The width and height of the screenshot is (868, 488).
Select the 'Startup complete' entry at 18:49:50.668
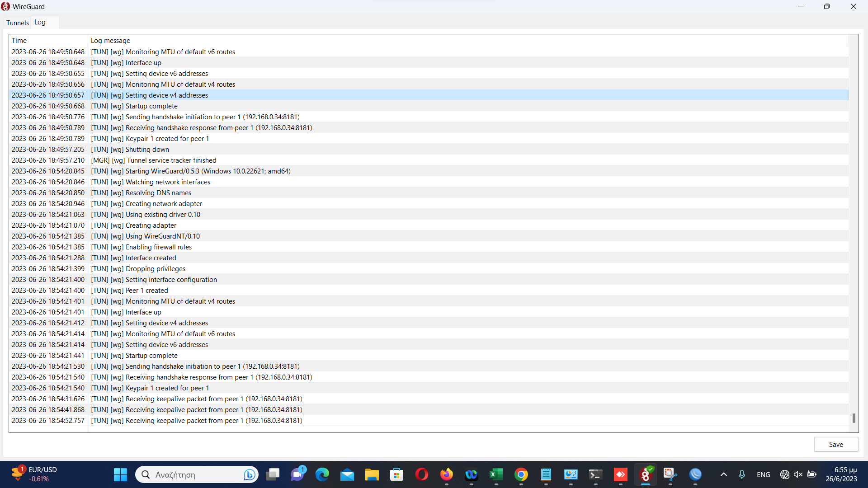coord(151,106)
